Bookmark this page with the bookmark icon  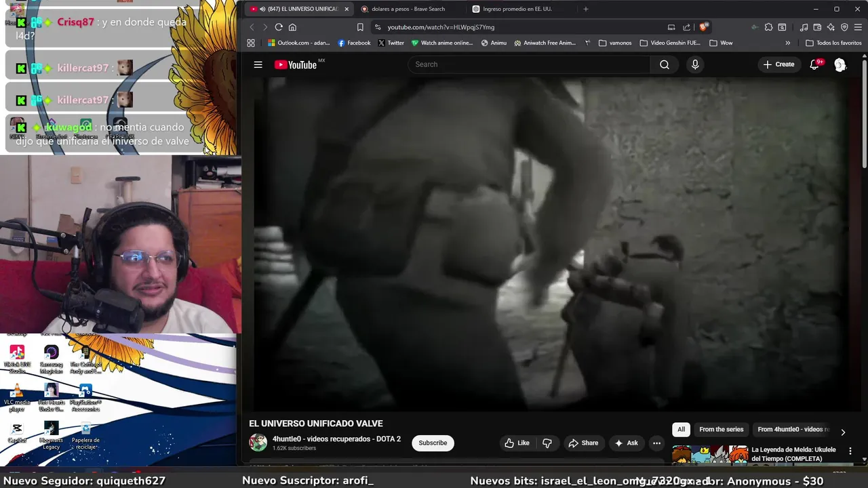click(x=360, y=27)
